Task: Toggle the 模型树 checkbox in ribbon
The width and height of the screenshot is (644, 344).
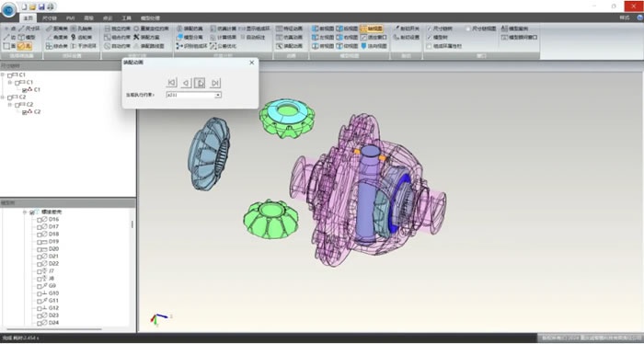Action: click(430, 38)
